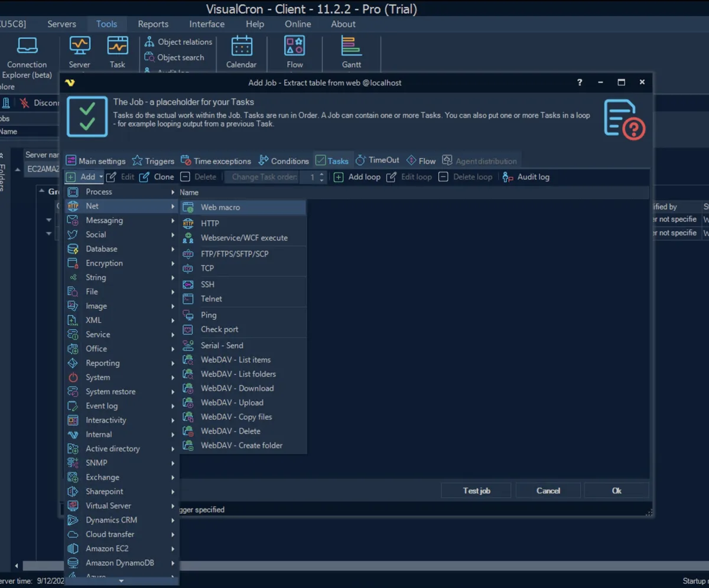Screen dimensions: 709x588
Task: Choose the SSH task
Action: [x=244, y=285]
